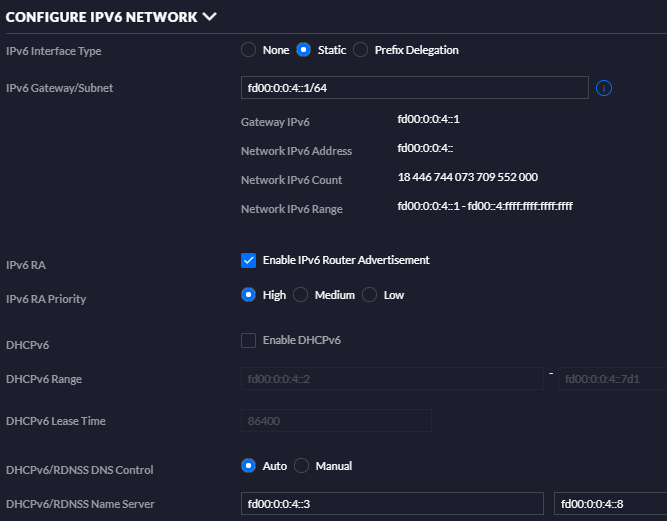This screenshot has width=667, height=521.
Task: Click the info icon beside IPv6 Gateway/Subnet
Action: pos(603,88)
